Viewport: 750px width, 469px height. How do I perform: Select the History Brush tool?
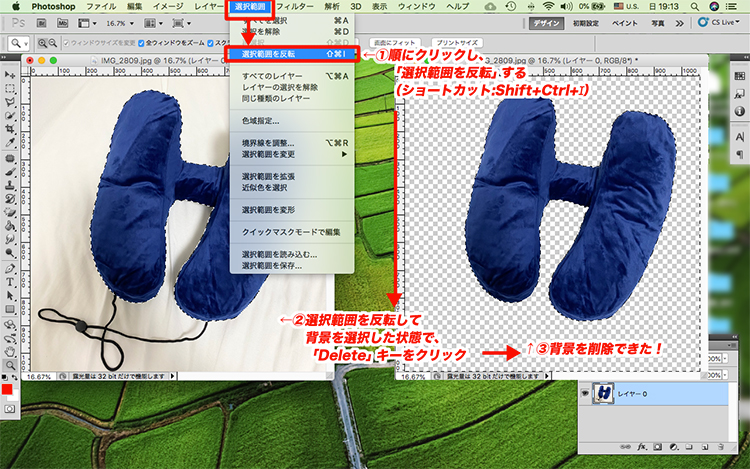[10, 198]
